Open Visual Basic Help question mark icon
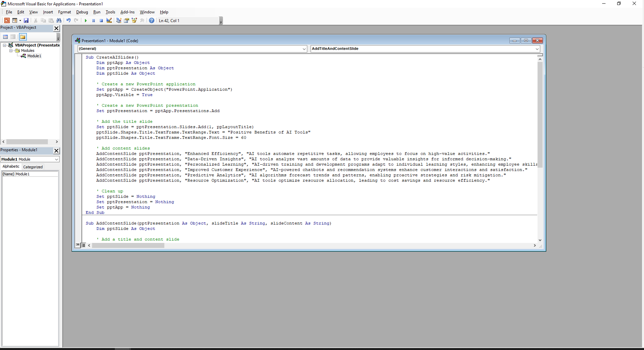This screenshot has height=350, width=644. (x=152, y=20)
